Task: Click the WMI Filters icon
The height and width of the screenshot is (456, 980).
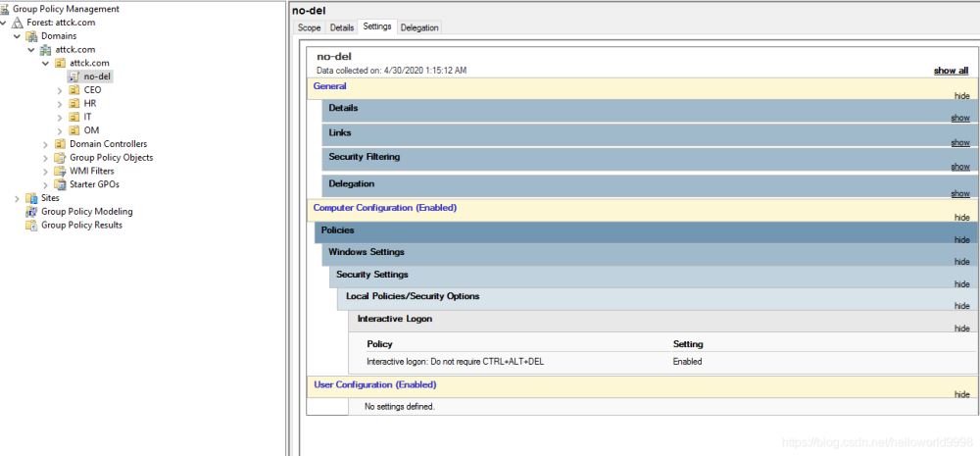Action: click(x=60, y=172)
